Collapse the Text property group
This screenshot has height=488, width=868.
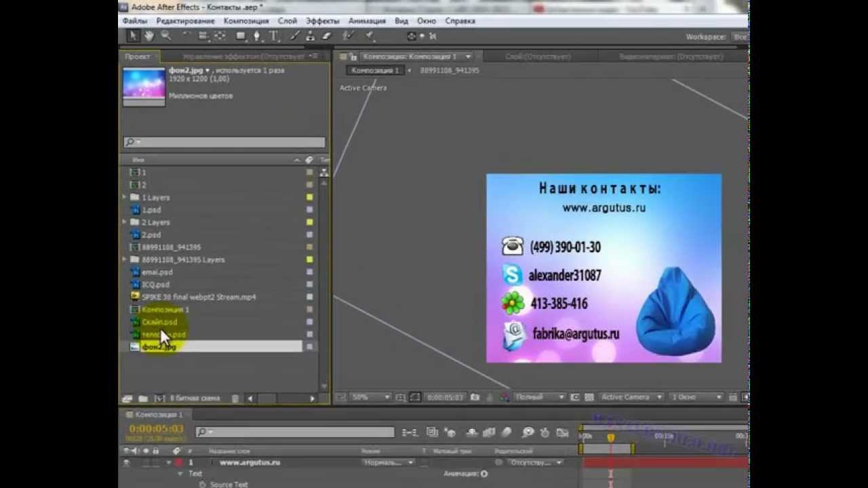[x=180, y=474]
